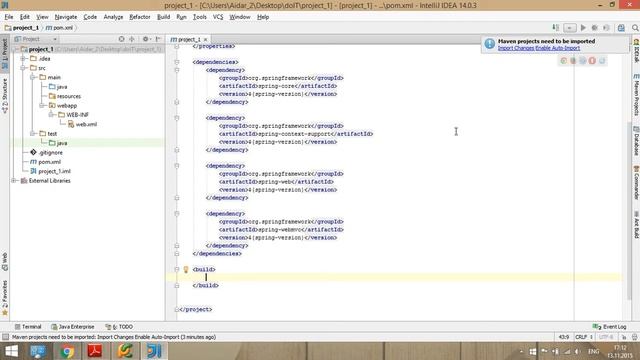
Task: Collapse the WEB-INF folder node
Action: 52,115
